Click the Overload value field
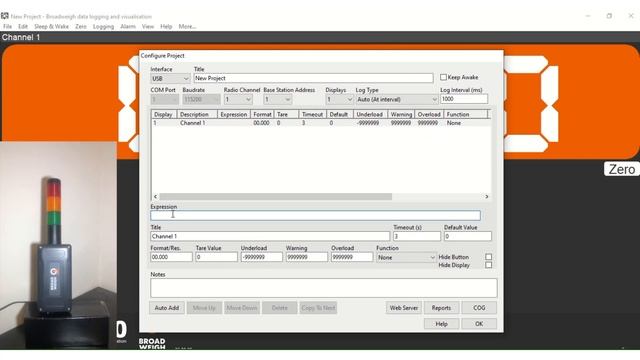640x360 pixels. pos(352,257)
